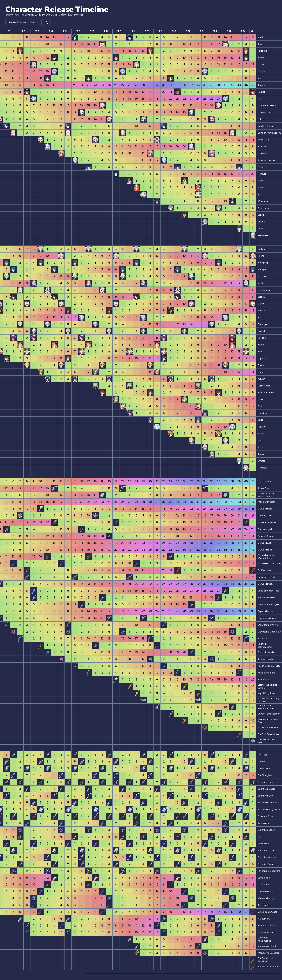282x980 pixels.
Task: Click the 3.3 version column header
Action: (x=161, y=31)
